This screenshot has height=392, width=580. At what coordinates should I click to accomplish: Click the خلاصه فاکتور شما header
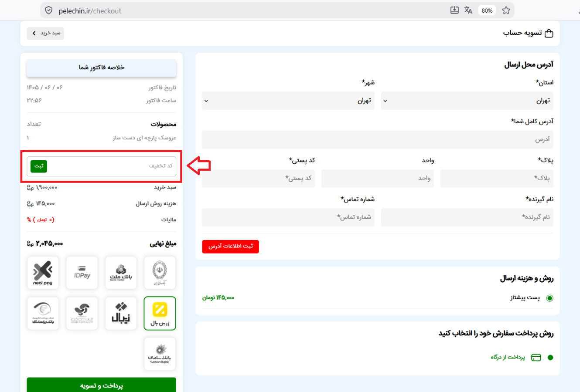102,68
